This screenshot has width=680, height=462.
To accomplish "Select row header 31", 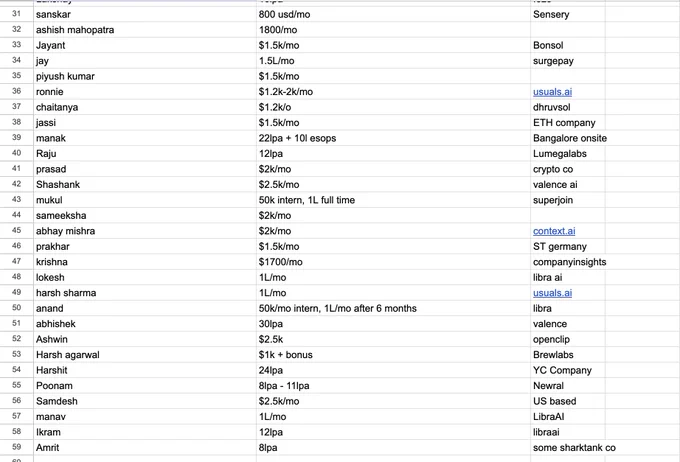I will (x=16, y=14).
